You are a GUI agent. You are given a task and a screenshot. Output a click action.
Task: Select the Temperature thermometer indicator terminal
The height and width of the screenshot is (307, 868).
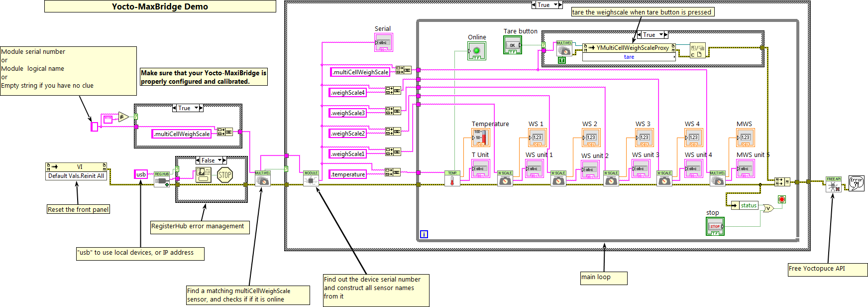coord(480,138)
